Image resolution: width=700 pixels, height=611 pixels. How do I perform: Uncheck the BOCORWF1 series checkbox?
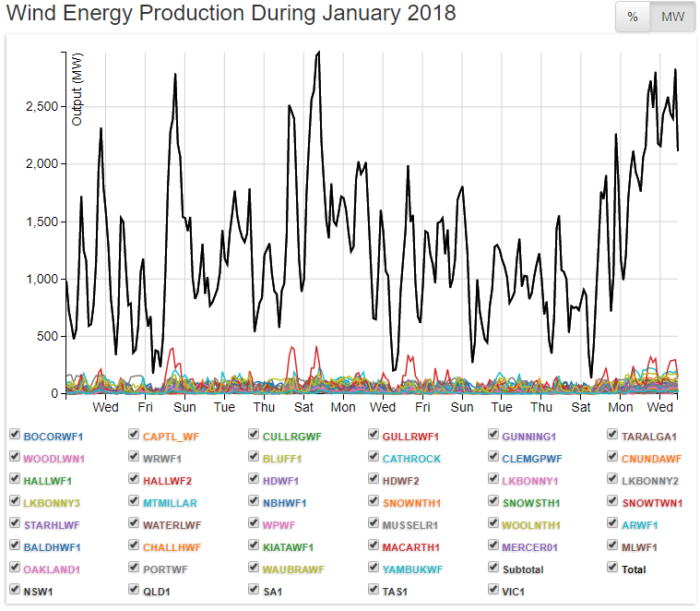click(14, 435)
